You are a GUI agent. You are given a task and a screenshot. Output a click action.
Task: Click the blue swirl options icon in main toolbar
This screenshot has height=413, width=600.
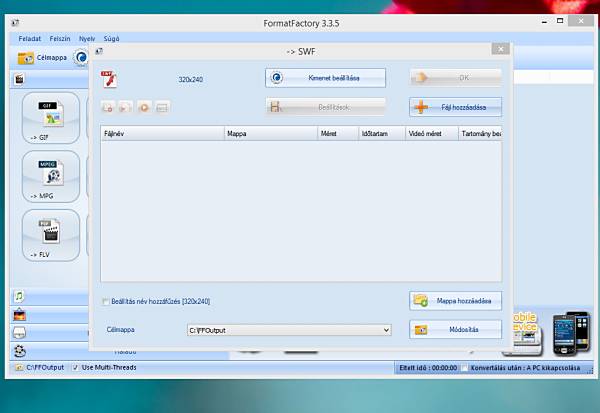(81, 58)
